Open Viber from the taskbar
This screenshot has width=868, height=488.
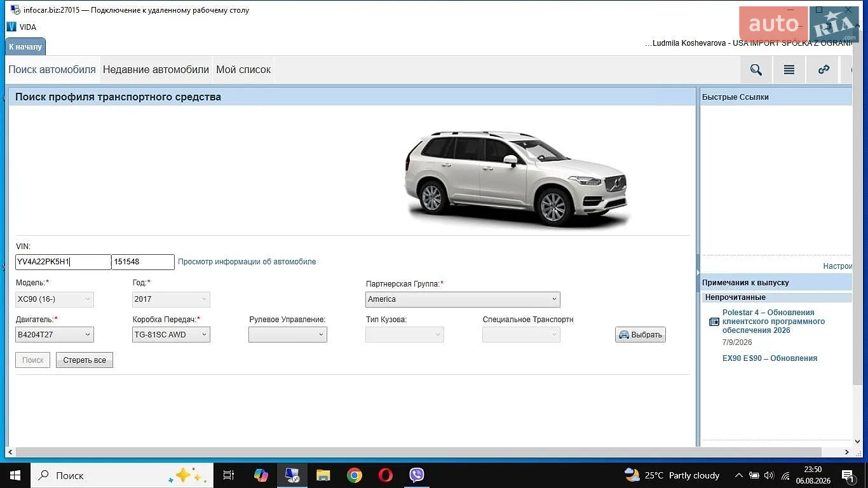pos(417,475)
